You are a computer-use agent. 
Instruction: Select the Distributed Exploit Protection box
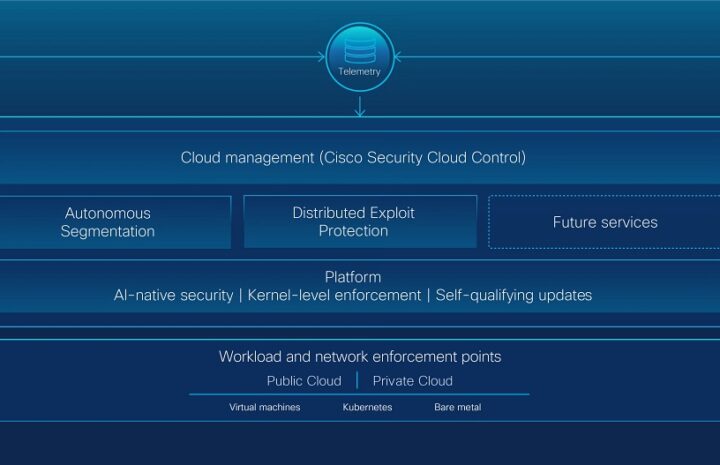(x=360, y=222)
